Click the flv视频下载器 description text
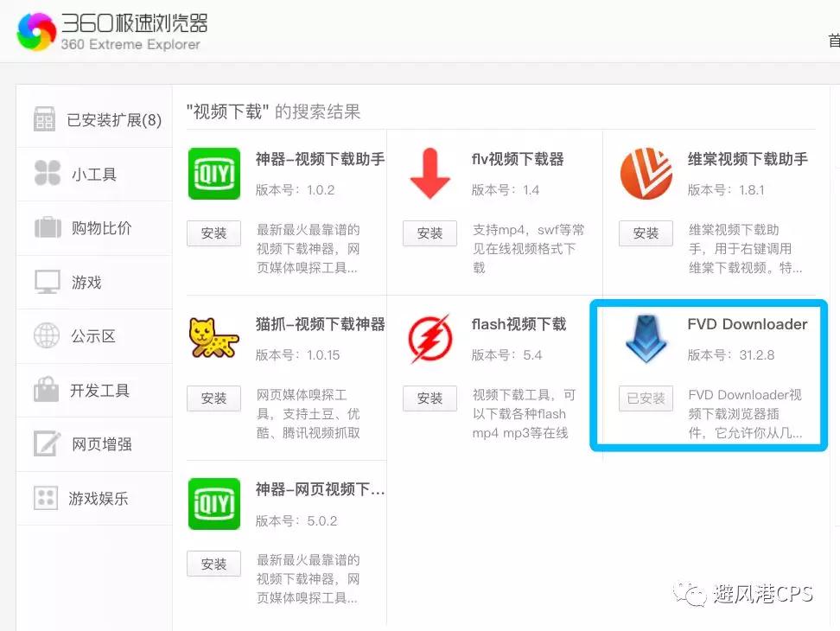Image resolution: width=840 pixels, height=631 pixels. pos(529,249)
